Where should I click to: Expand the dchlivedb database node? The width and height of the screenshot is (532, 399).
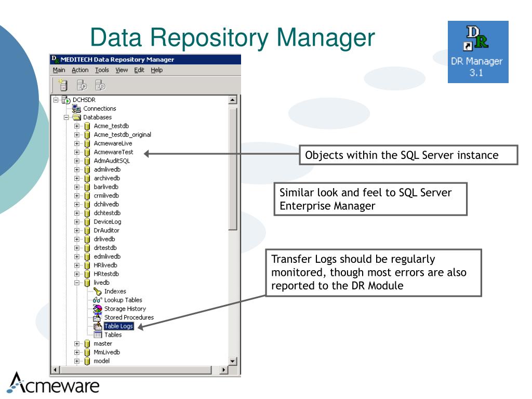[x=77, y=205]
